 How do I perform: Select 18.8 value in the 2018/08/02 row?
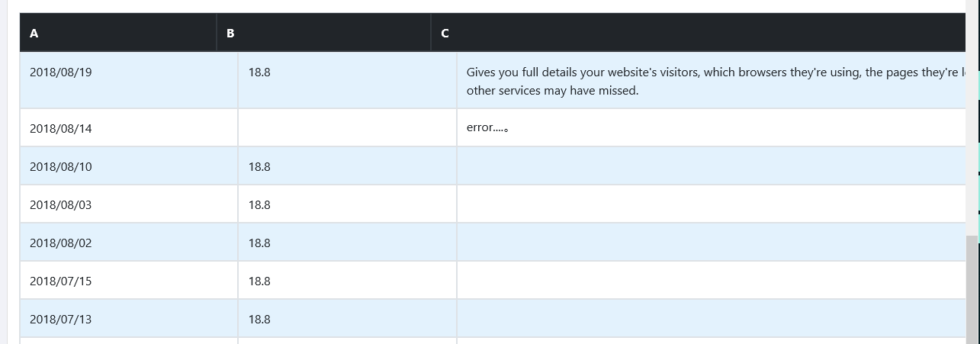pos(259,243)
